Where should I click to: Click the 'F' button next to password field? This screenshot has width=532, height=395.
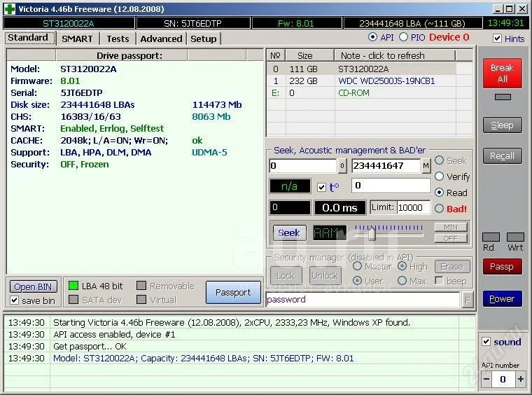tap(468, 300)
